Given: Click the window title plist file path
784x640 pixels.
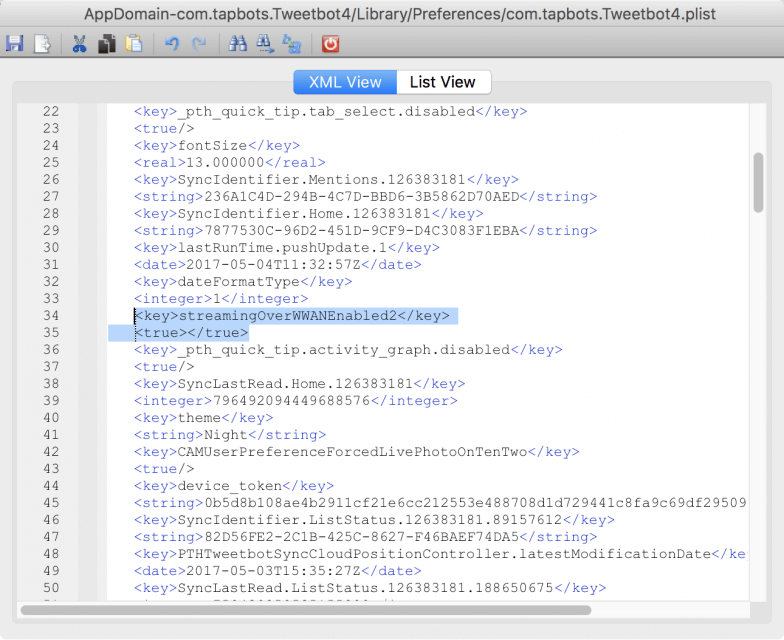Looking at the screenshot, I should pyautogui.click(x=400, y=14).
